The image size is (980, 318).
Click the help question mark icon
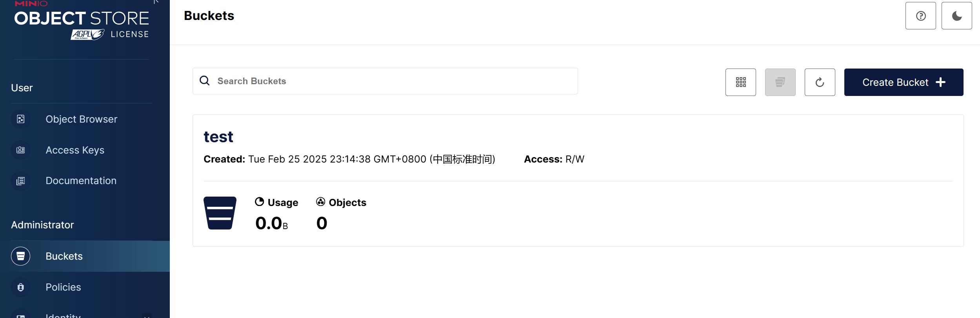tap(920, 16)
